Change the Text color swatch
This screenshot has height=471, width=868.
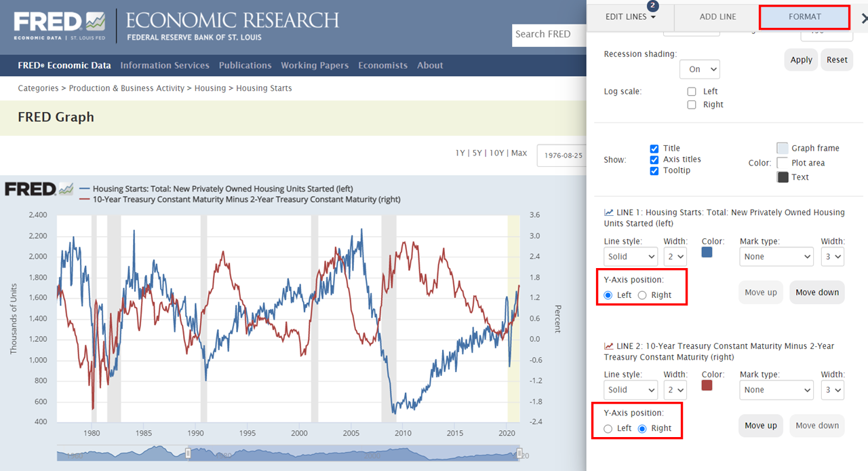(783, 177)
